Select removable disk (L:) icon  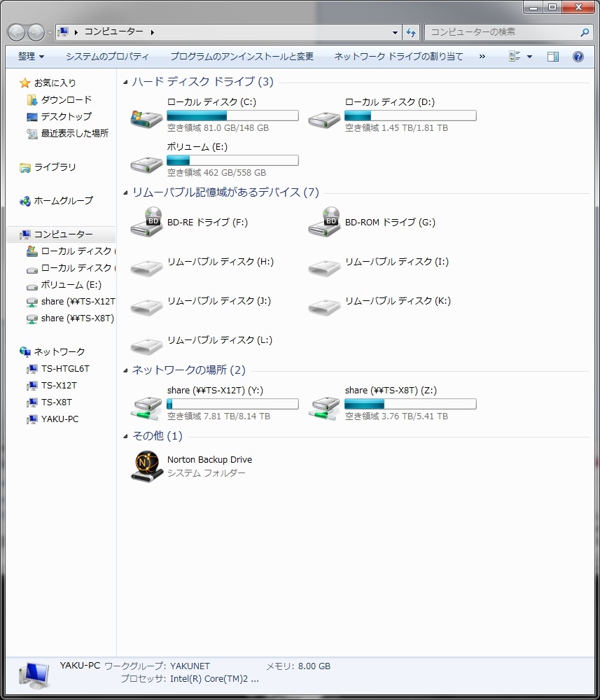tap(146, 347)
